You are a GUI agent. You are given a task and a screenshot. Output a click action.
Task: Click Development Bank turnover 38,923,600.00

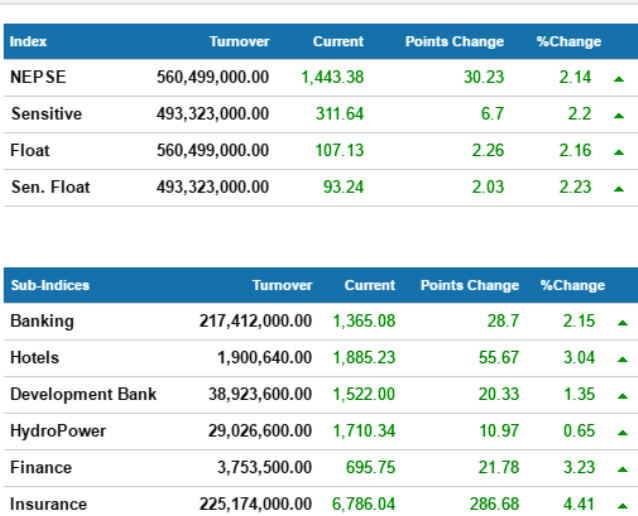point(260,394)
